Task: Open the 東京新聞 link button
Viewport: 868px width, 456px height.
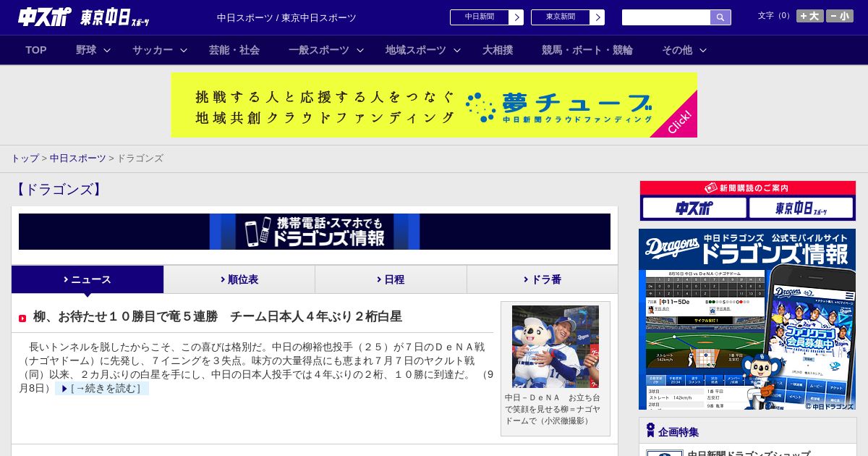Action: click(568, 17)
